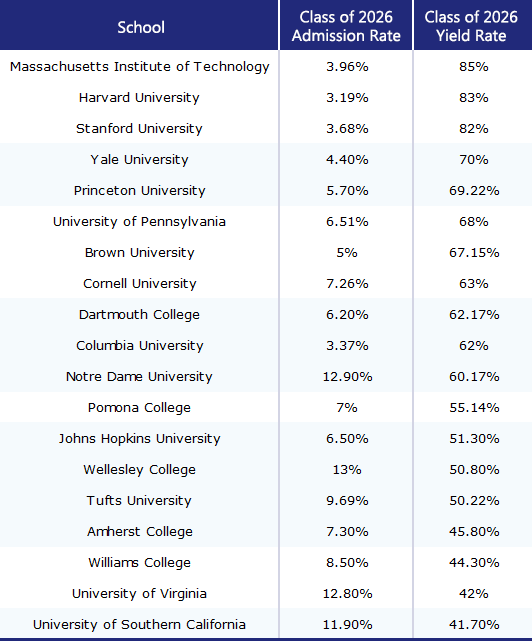Click the Dartmouth College cell

[x=139, y=315]
